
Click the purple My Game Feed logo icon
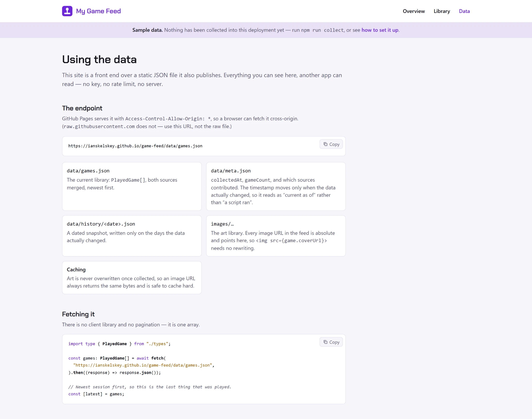coord(67,11)
